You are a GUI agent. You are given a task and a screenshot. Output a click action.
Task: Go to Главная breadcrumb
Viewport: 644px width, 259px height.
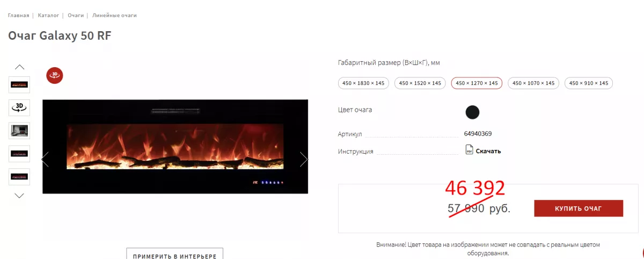tap(19, 15)
